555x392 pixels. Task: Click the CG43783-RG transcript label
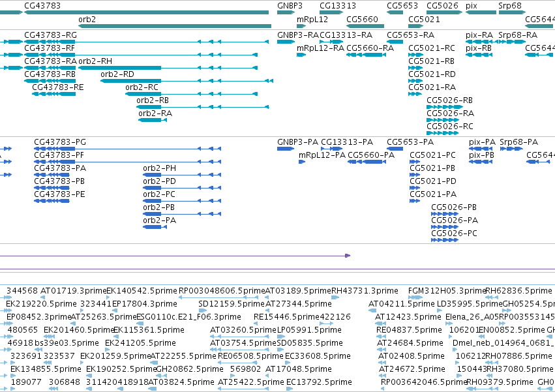pos(50,35)
